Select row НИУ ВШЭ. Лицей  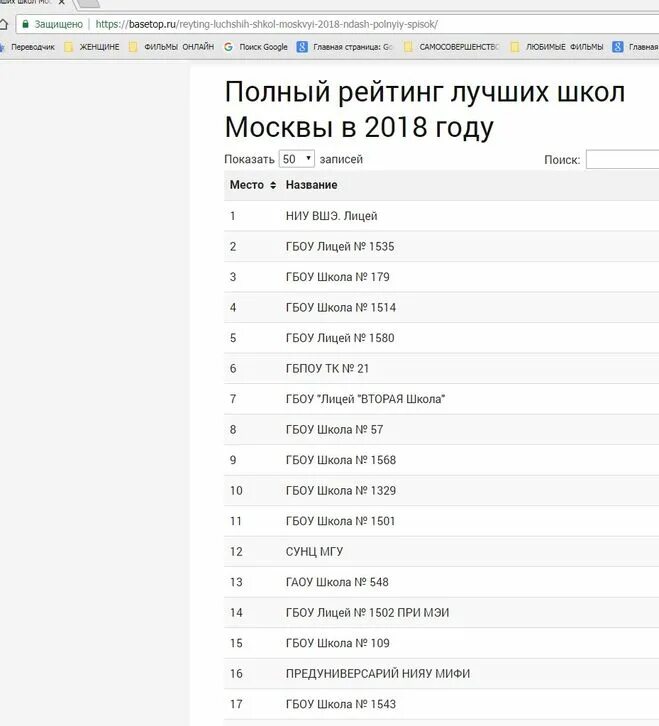[441, 216]
